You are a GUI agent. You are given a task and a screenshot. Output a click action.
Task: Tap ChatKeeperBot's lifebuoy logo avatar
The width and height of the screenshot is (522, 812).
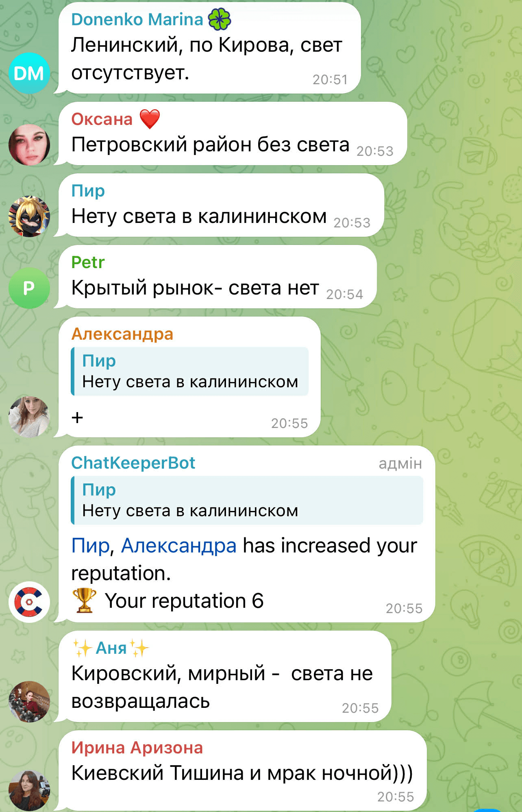point(29,602)
